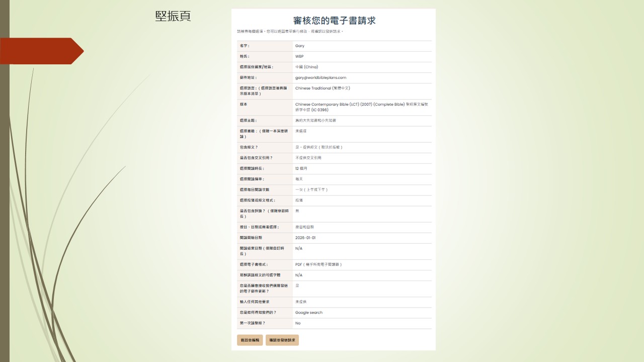Click the reading duration value 12 個月
This screenshot has height=362, width=644.
(302, 168)
